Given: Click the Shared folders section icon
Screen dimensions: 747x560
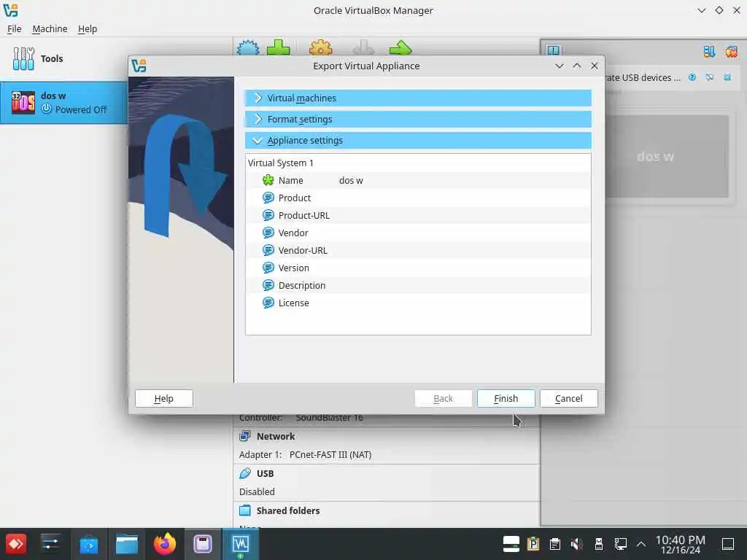Looking at the screenshot, I should (245, 510).
